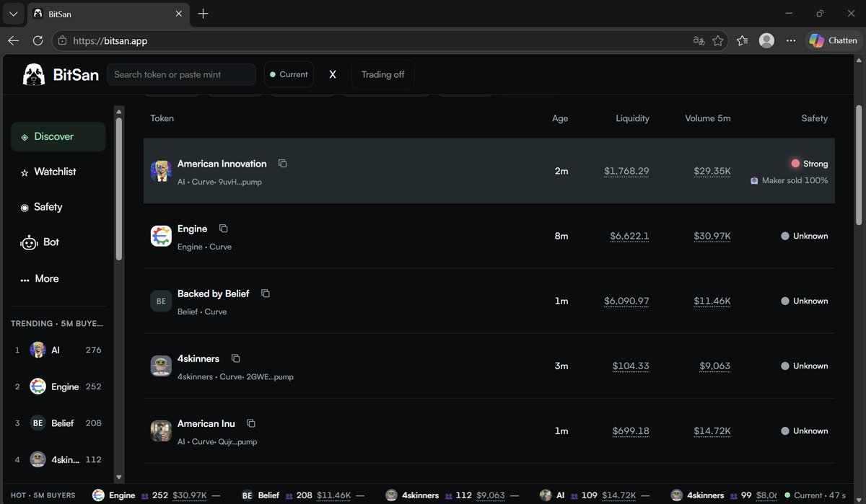Image resolution: width=866 pixels, height=504 pixels.
Task: Toggle the Trading off switch
Action: pos(382,74)
